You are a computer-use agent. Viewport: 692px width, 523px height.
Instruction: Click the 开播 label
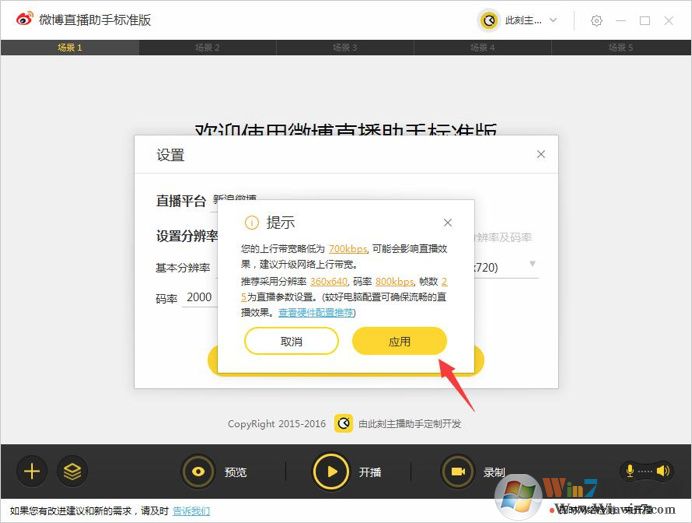pyautogui.click(x=370, y=472)
